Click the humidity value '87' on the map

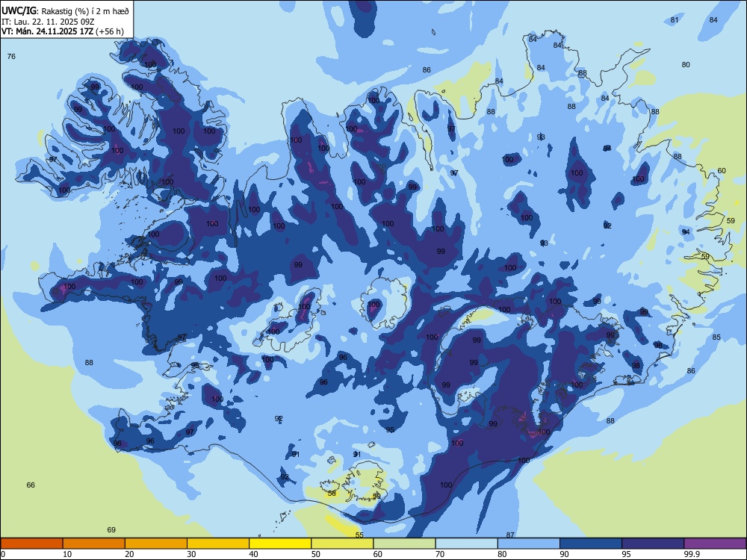(510, 535)
